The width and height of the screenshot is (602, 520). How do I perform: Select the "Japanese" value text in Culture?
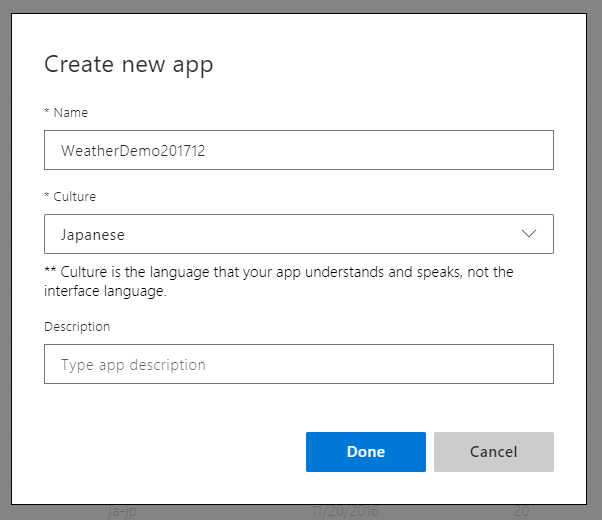point(93,235)
